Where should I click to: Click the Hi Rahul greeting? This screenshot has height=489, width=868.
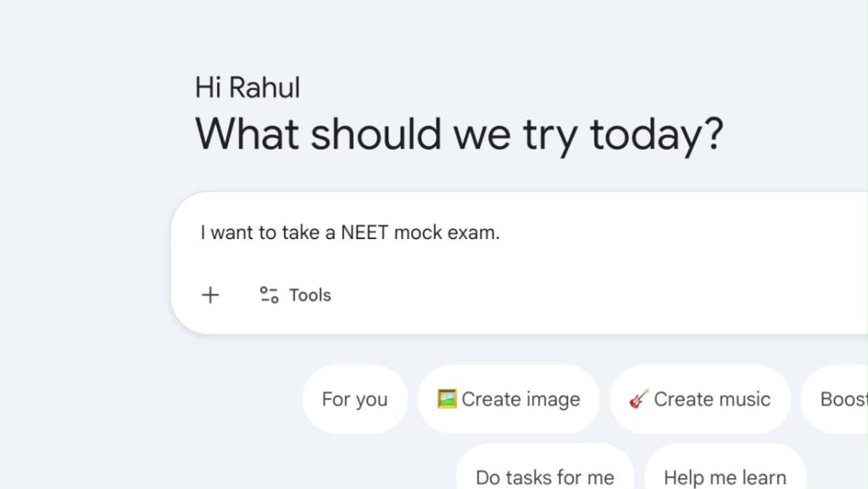point(248,87)
